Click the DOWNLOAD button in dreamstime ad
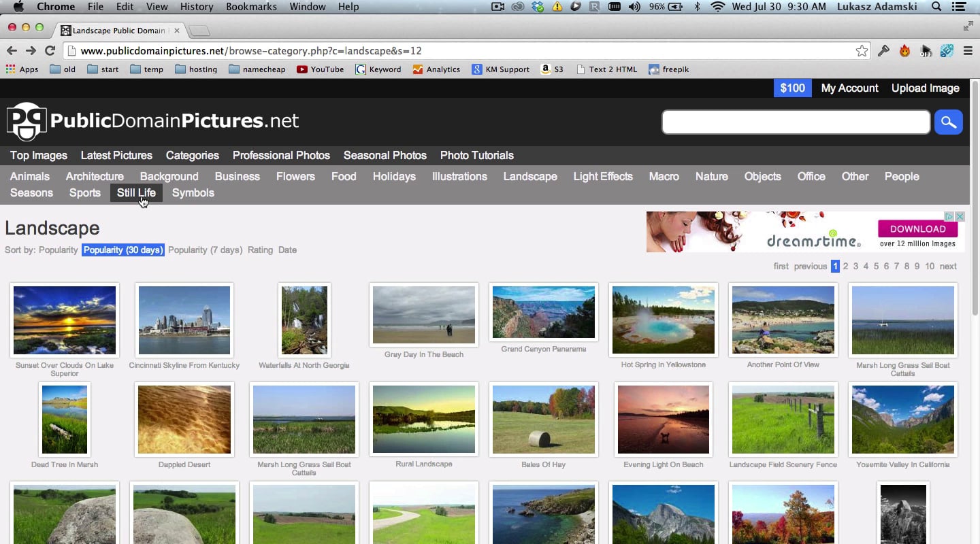The image size is (980, 544). click(x=917, y=229)
